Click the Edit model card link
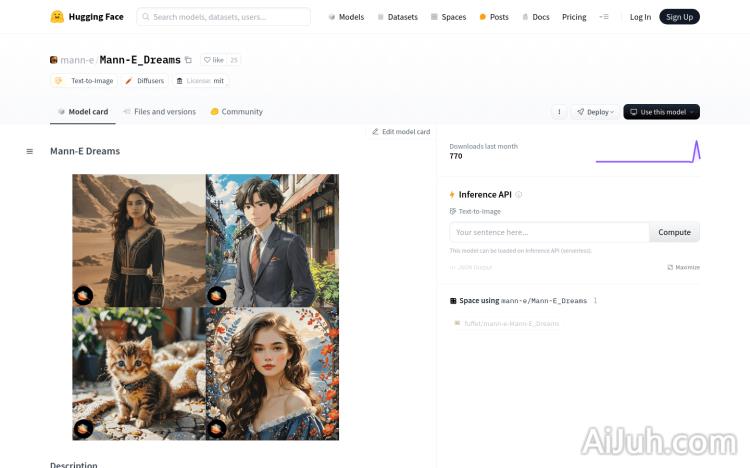Image resolution: width=750 pixels, height=468 pixels. [401, 132]
